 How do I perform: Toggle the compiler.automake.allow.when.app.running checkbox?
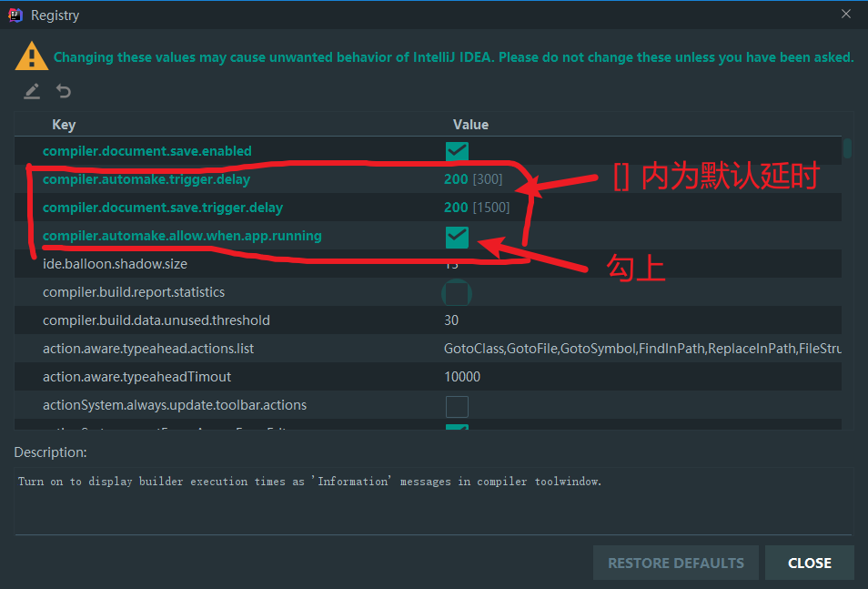pos(457,237)
